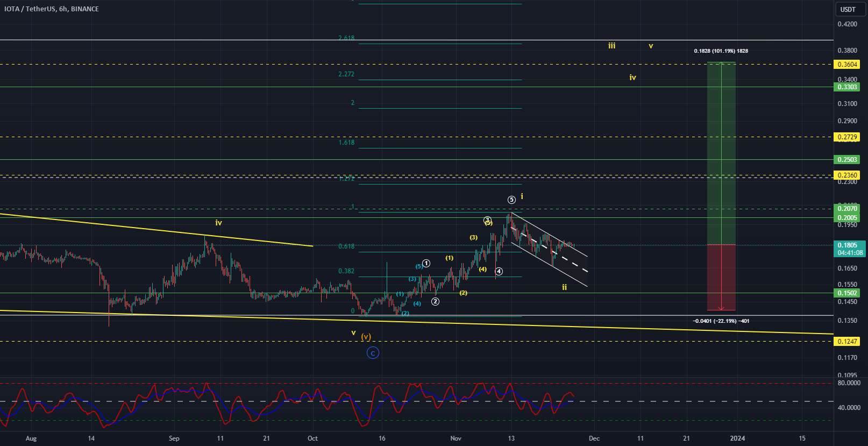Click the 2024 label on time axis
The height and width of the screenshot is (446, 868).
tap(737, 438)
